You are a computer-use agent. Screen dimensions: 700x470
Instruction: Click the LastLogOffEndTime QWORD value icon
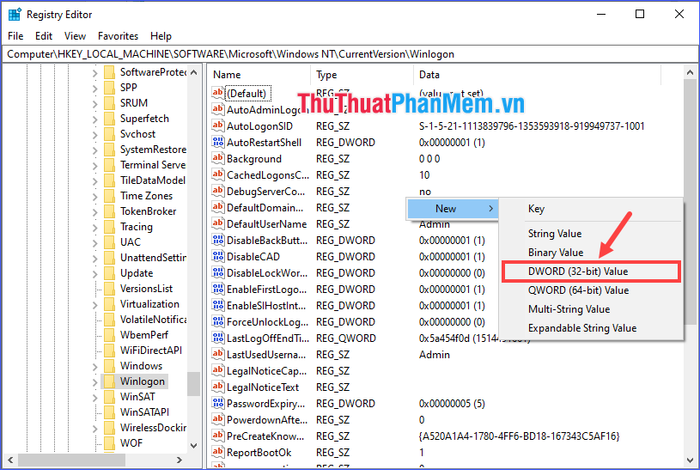pyautogui.click(x=218, y=338)
